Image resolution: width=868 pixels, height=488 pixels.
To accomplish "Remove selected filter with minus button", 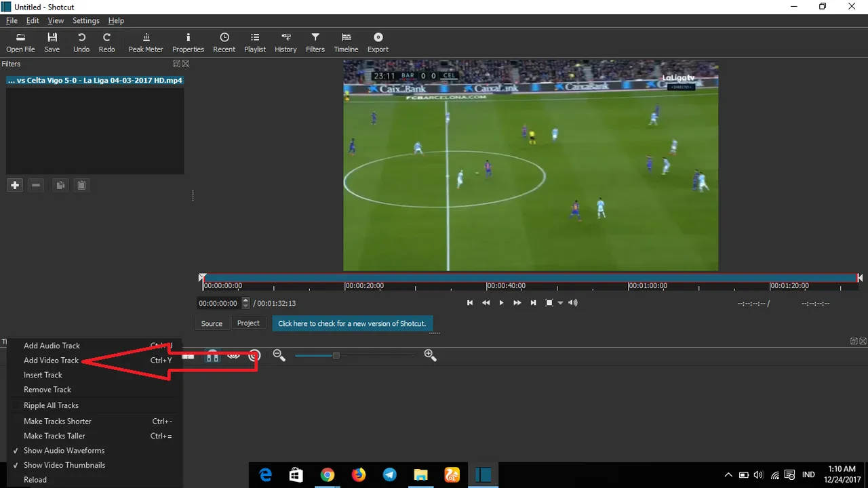I will point(37,185).
